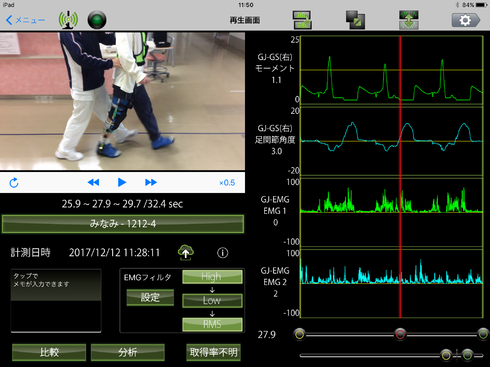490x367 pixels.
Task: Open the overlay windows icon
Action: (355, 20)
